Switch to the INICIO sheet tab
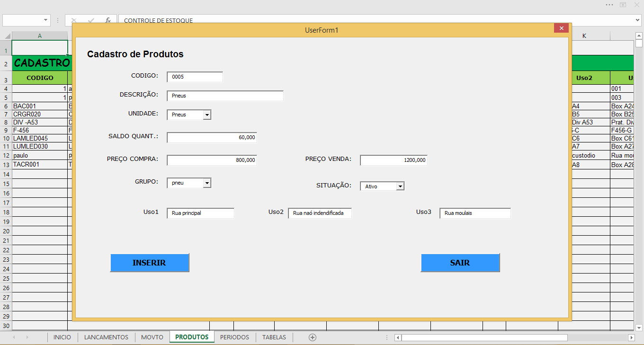Viewport: 644px width, 345px height. click(x=63, y=337)
